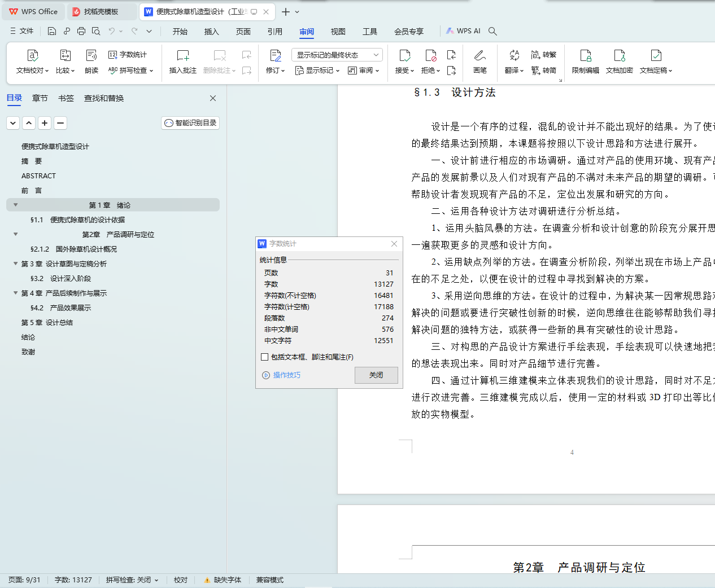Click 缺失字体 warning in status bar
Viewport: 715px width, 588px height.
(223, 580)
